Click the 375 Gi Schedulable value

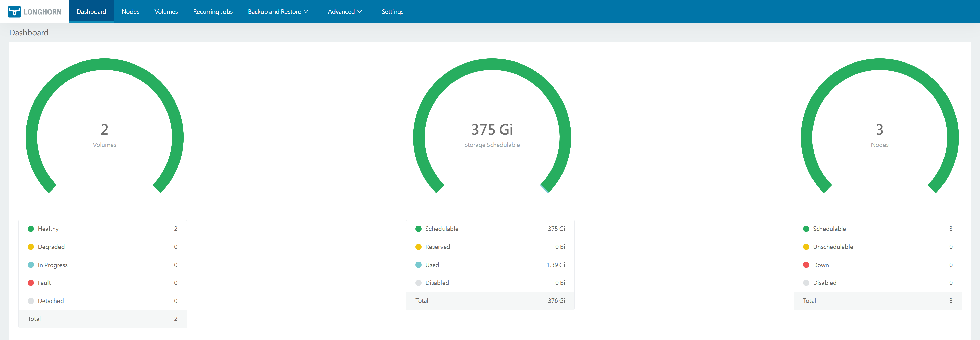point(556,229)
